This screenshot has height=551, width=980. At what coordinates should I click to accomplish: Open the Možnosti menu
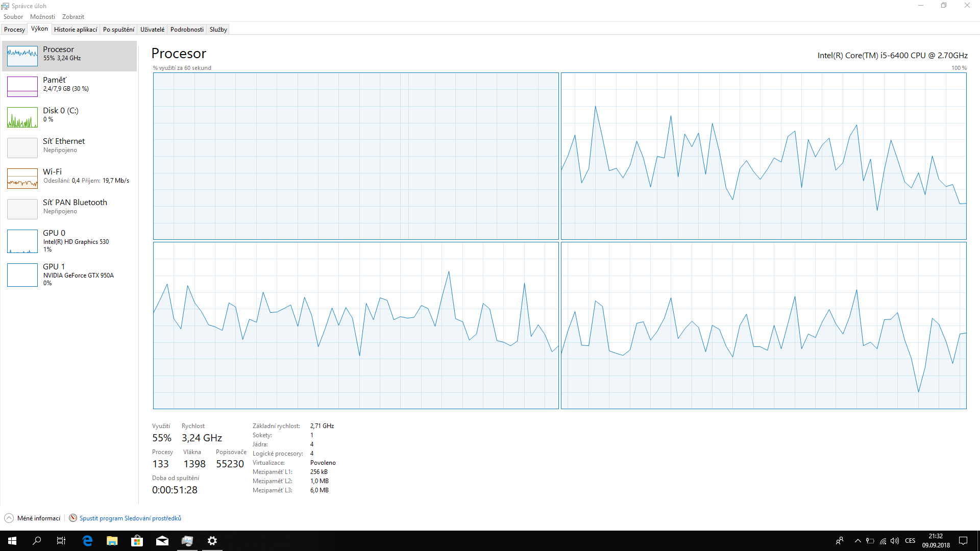pos(42,17)
